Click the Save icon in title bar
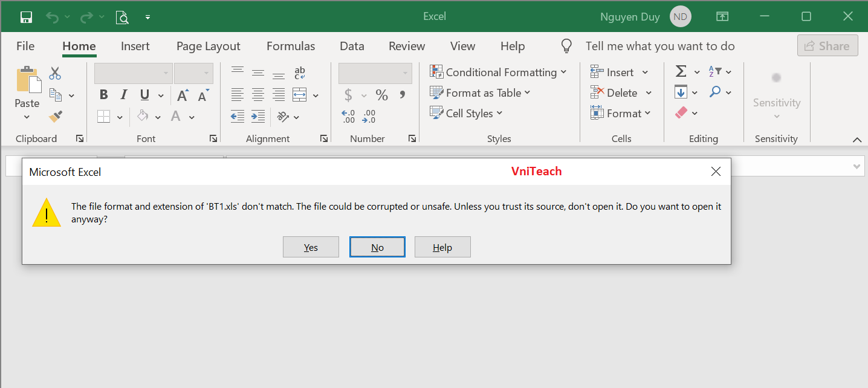This screenshot has height=388, width=868. click(x=26, y=17)
